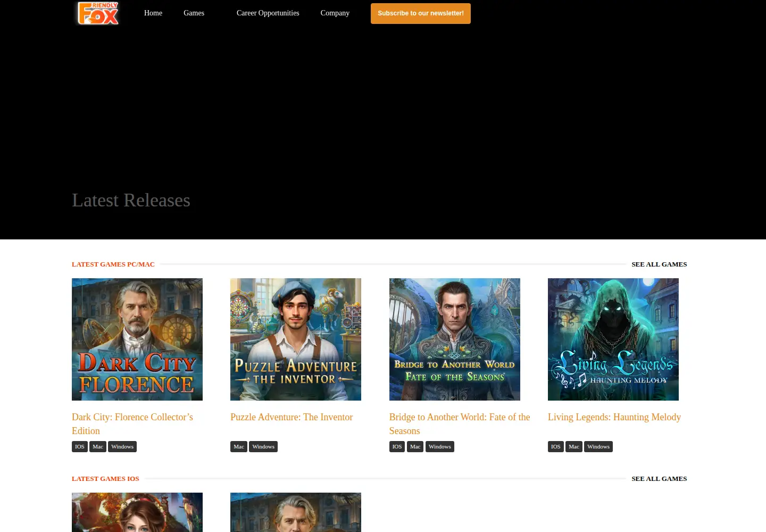Select Mac tag under Bridge to Another World

coord(415,446)
